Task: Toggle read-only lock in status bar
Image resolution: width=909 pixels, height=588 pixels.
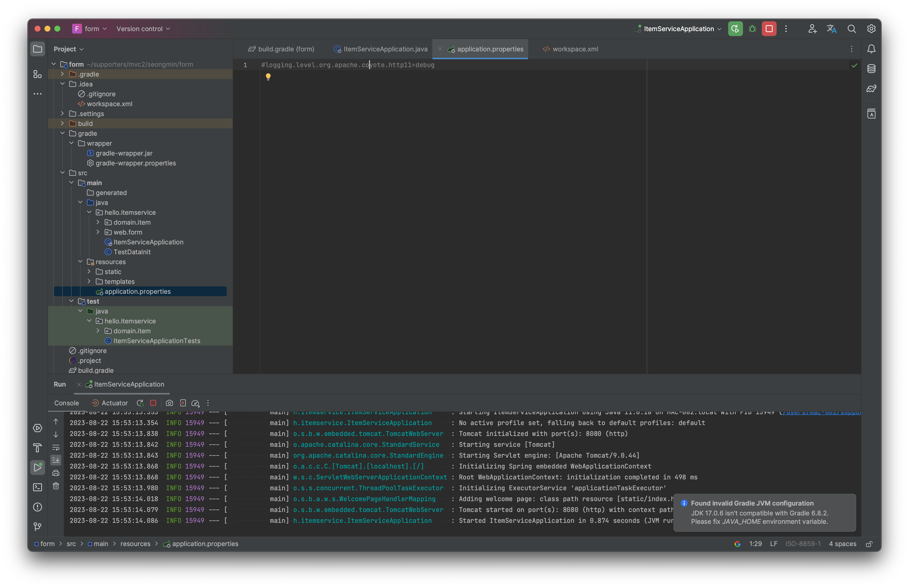Action: tap(869, 544)
